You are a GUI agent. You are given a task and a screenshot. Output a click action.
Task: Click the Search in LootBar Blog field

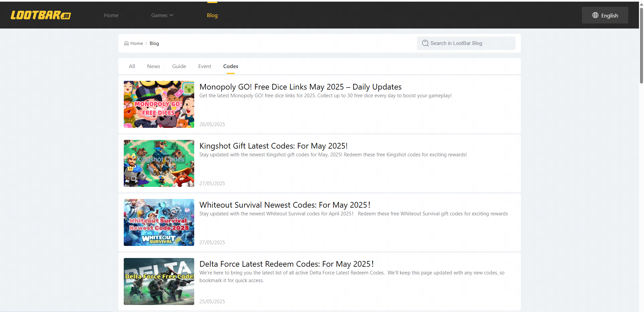(466, 43)
